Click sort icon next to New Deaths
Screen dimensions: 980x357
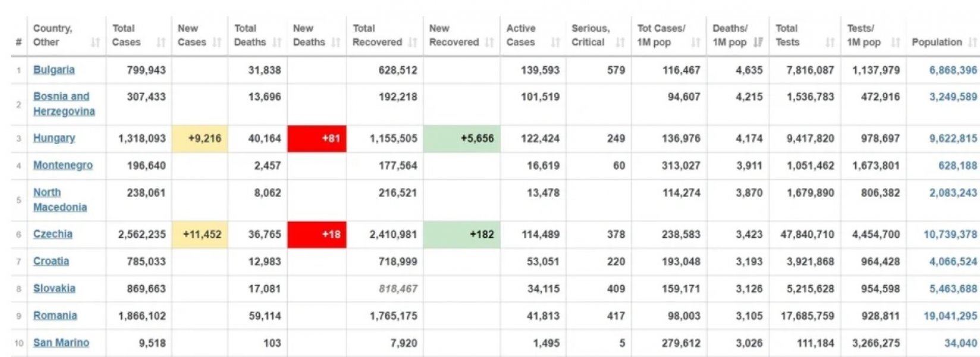[x=336, y=43]
